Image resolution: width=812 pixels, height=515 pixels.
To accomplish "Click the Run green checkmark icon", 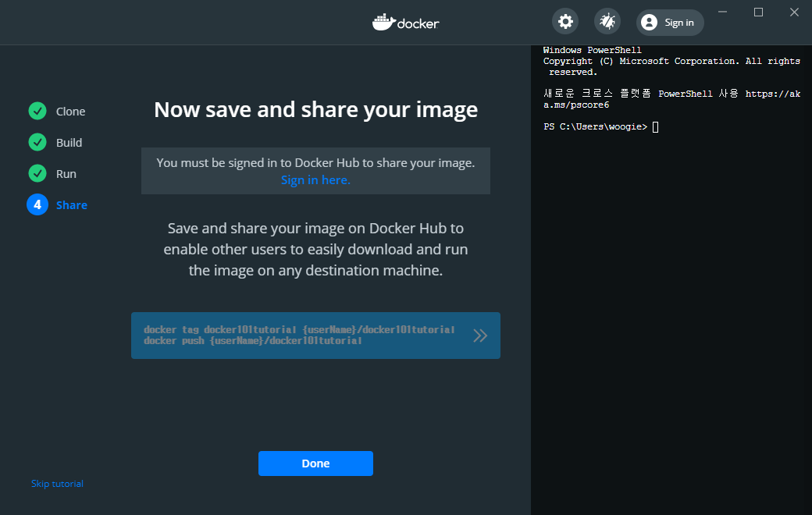I will pyautogui.click(x=37, y=173).
